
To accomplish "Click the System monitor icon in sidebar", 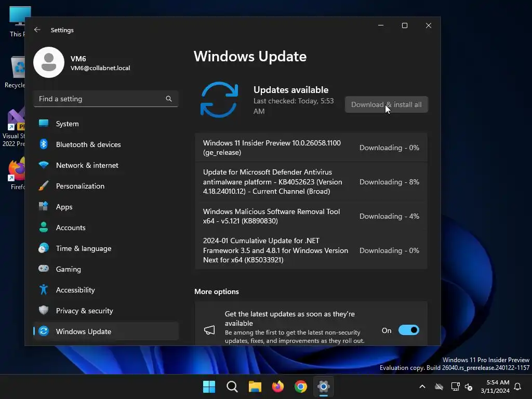I will click(44, 124).
